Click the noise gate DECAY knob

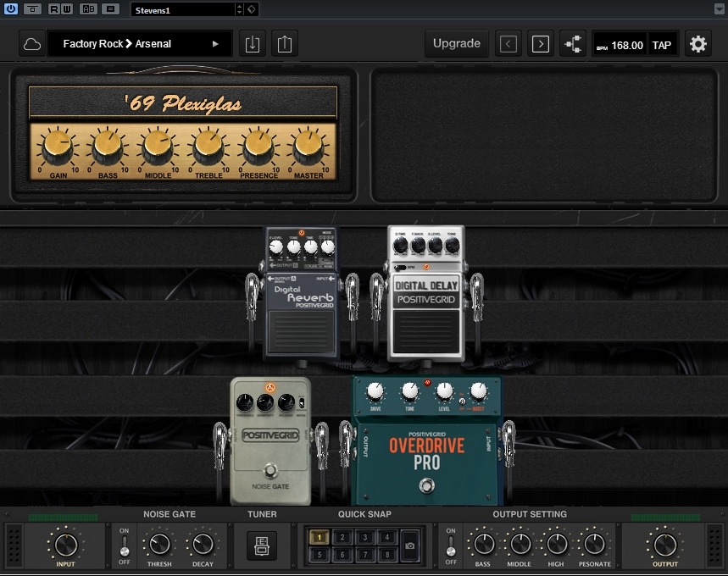pos(203,545)
